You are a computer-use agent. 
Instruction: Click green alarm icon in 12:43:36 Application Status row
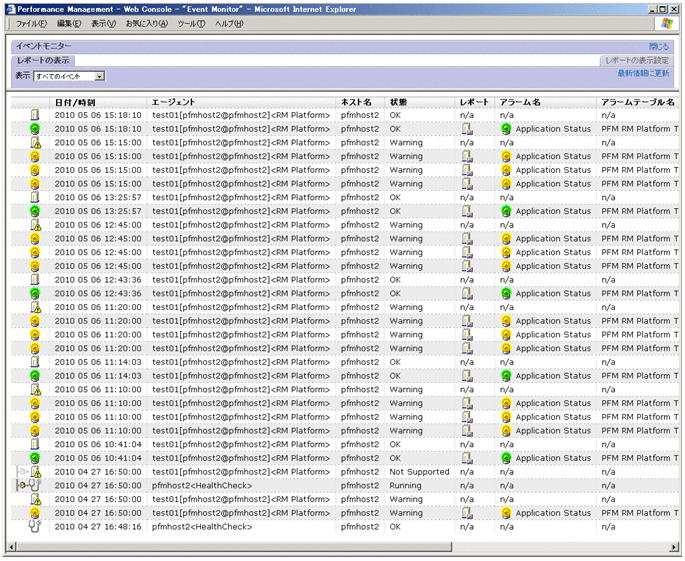pyautogui.click(x=506, y=294)
